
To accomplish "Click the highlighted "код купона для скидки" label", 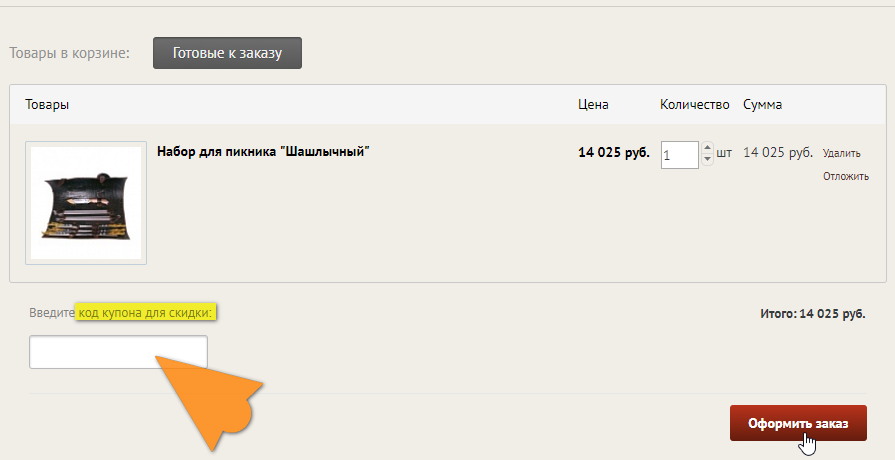I will coord(145,313).
